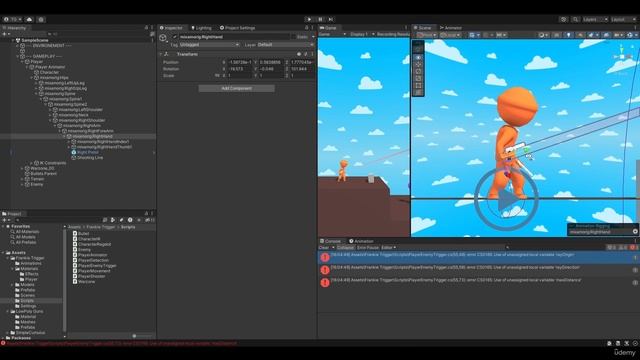Select the Rect tool in Scene overlay
Image resolution: width=640 pixels, height=360 pixels.
418,85
